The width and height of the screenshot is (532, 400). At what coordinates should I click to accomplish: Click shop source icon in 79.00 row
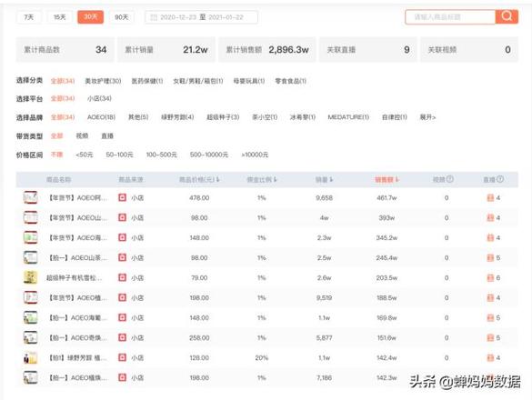click(x=122, y=277)
